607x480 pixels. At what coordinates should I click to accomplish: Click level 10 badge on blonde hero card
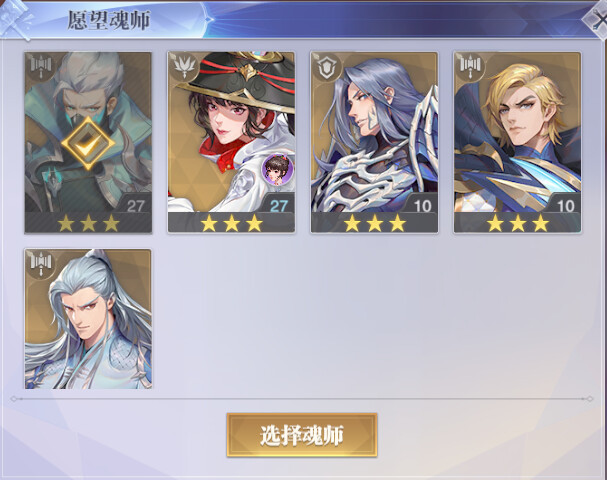click(x=565, y=205)
